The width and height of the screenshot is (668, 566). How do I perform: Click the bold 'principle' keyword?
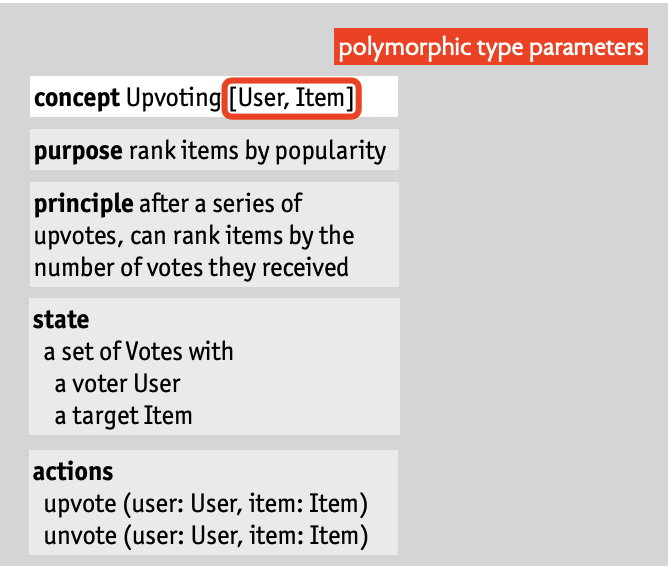[x=84, y=204]
